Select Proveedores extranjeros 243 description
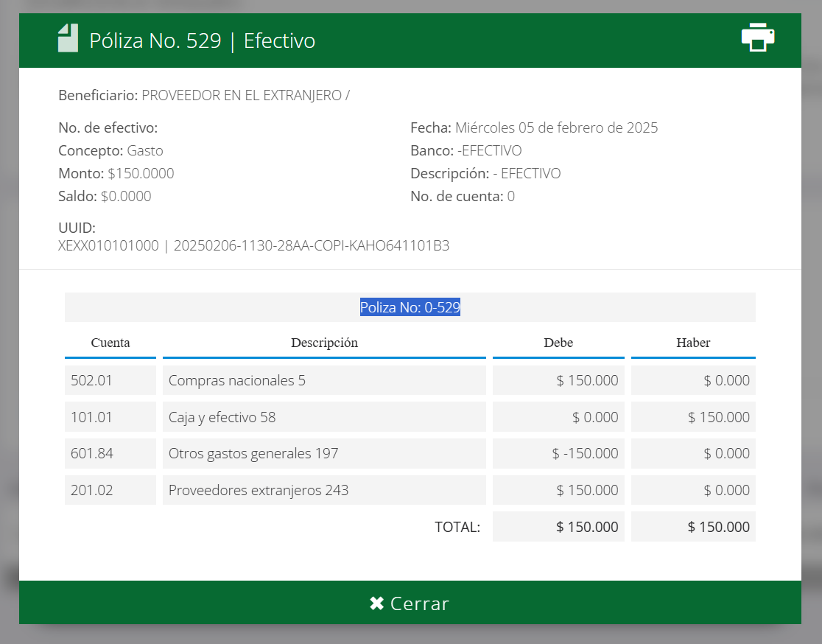The image size is (822, 644). pyautogui.click(x=324, y=490)
